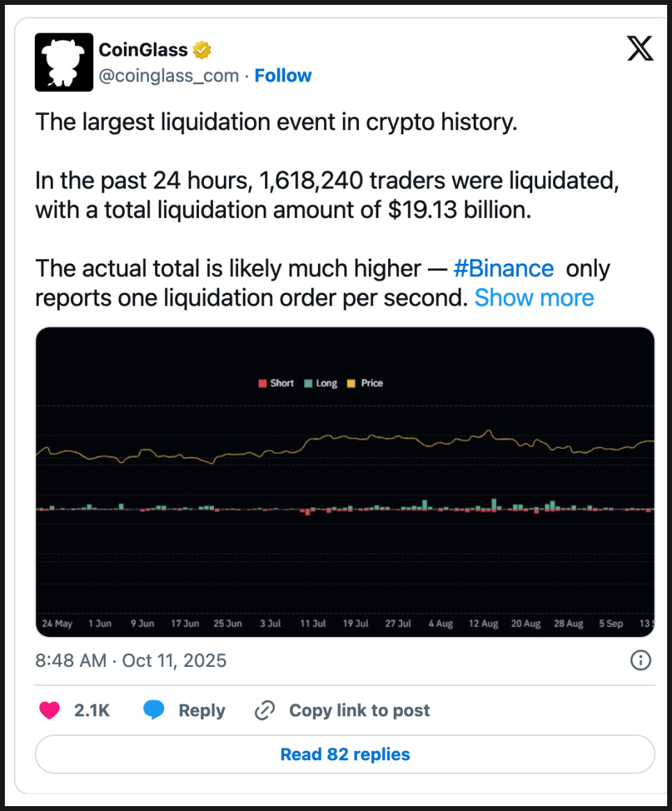
Task: Follow the CoinGlass account
Action: click(x=283, y=75)
